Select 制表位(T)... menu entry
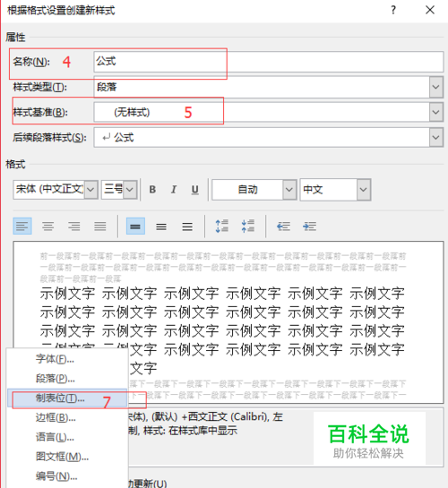 click(x=67, y=398)
